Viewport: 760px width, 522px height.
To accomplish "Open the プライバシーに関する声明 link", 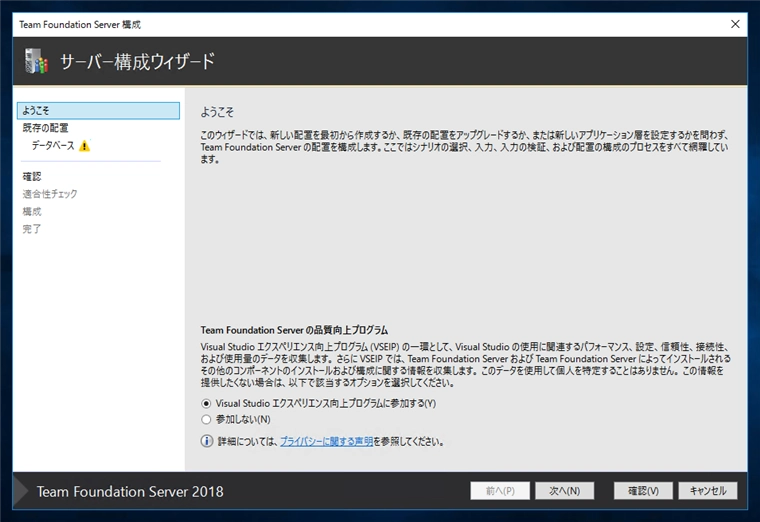I will (x=327, y=442).
